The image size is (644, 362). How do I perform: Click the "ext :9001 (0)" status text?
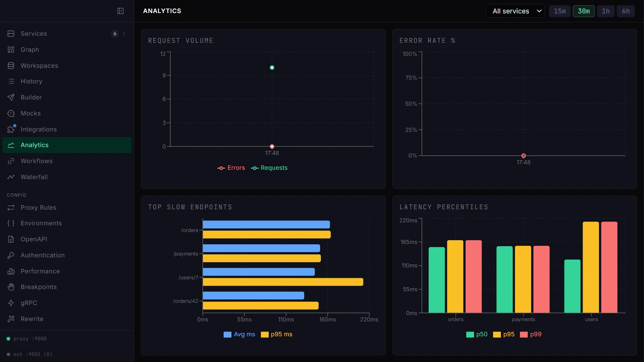(33, 354)
